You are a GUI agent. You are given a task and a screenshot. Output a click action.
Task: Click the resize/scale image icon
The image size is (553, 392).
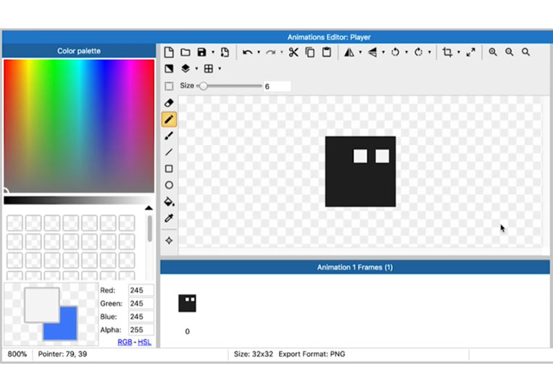(x=470, y=52)
